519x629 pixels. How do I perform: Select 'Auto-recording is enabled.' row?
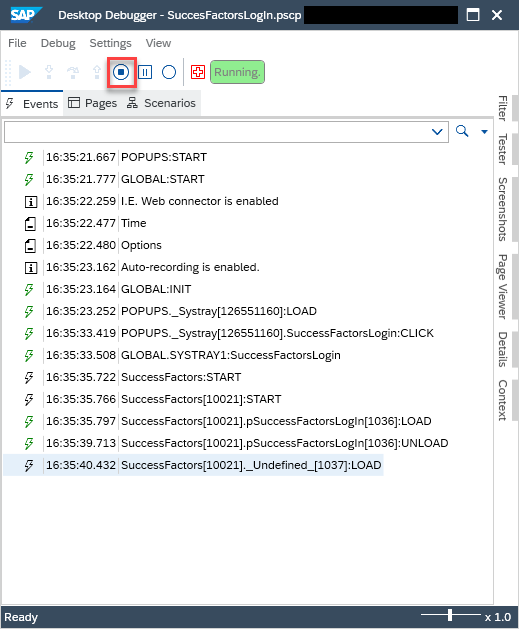coord(190,268)
